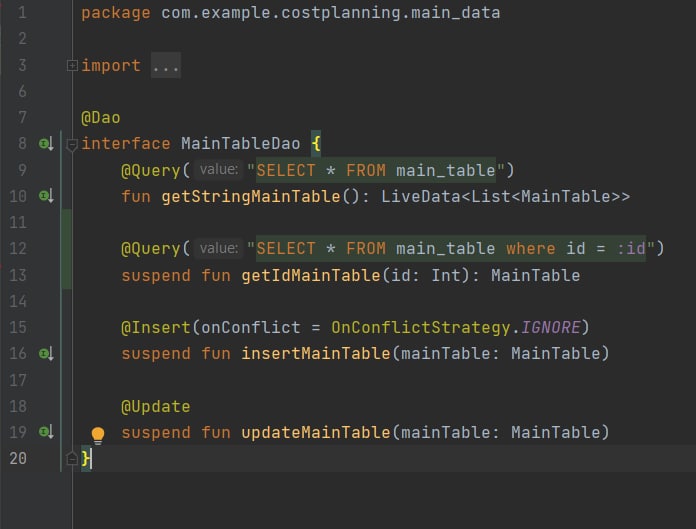Click the updateMainTable function name
This screenshot has width=696, height=529.
316,432
